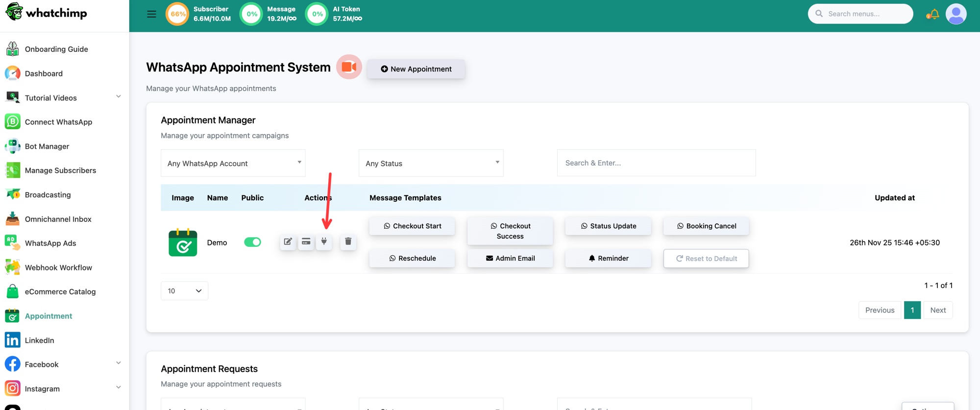Edit the Demo appointment

click(288, 241)
